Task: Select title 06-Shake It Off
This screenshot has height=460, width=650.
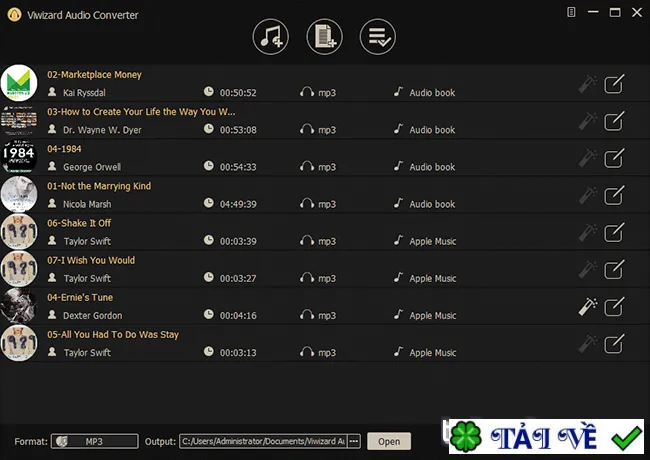Action: coord(79,223)
